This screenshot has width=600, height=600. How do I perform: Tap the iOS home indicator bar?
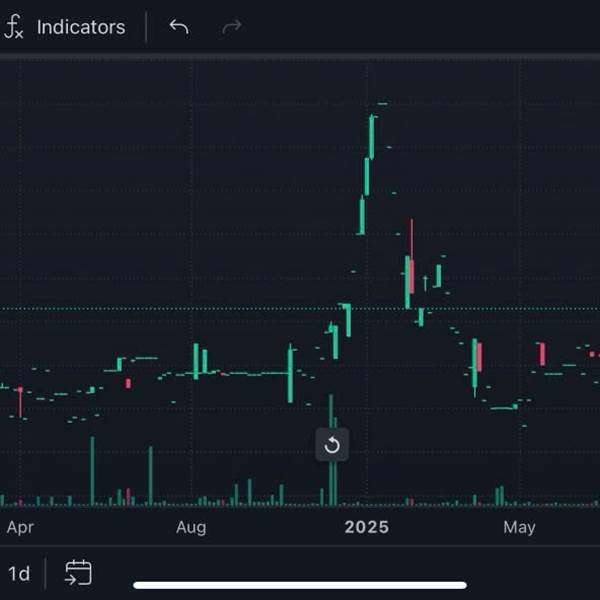coord(300,585)
